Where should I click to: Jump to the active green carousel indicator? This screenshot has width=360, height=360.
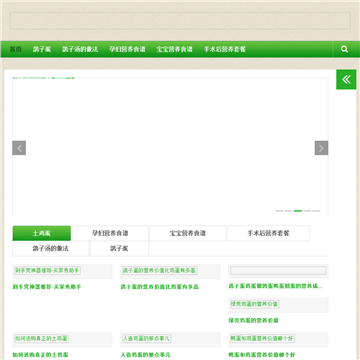click(x=298, y=211)
